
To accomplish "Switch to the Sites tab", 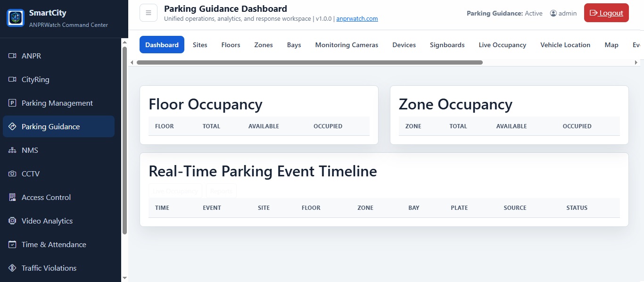I will tap(200, 45).
